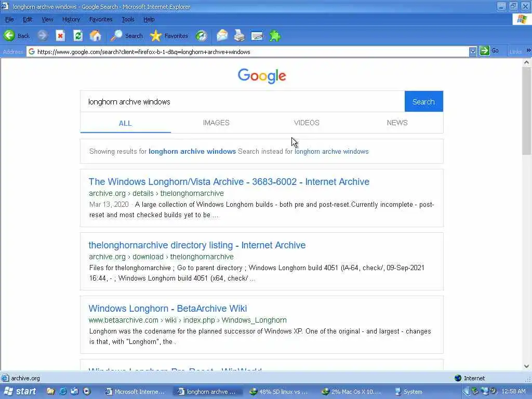Switch to the NEWS tab
Image resolution: width=532 pixels, height=399 pixels.
click(x=397, y=123)
